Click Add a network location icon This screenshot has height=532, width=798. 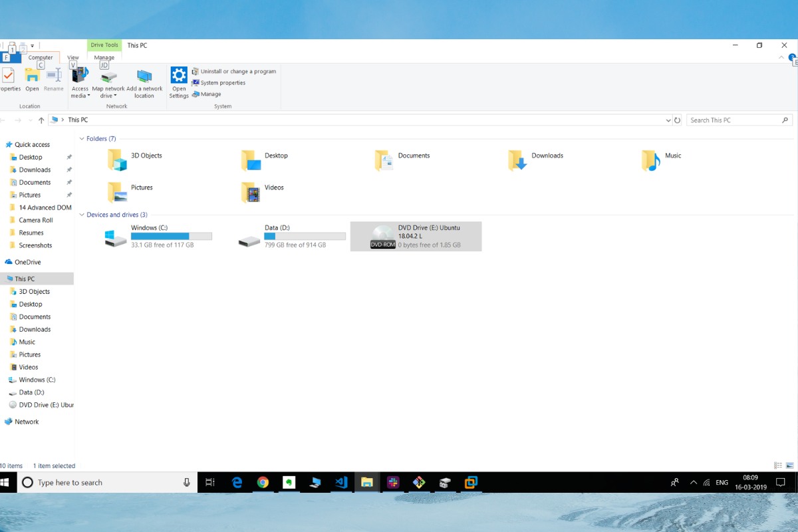(x=144, y=76)
